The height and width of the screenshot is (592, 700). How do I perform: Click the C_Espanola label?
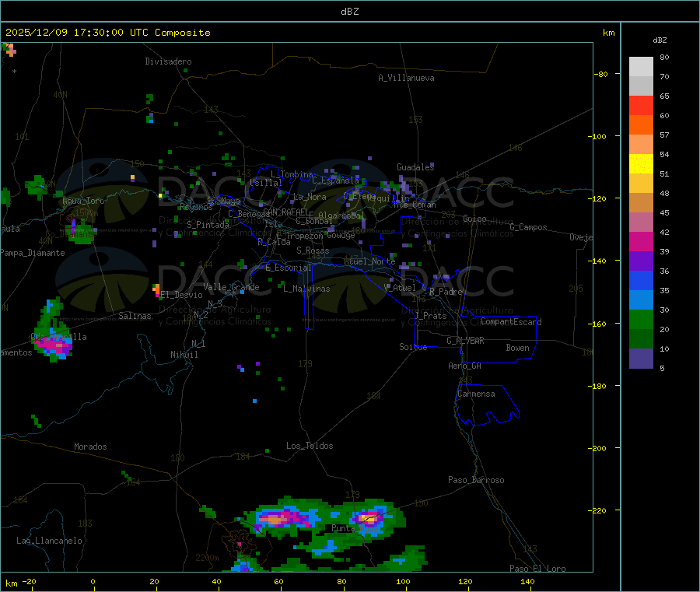click(336, 180)
